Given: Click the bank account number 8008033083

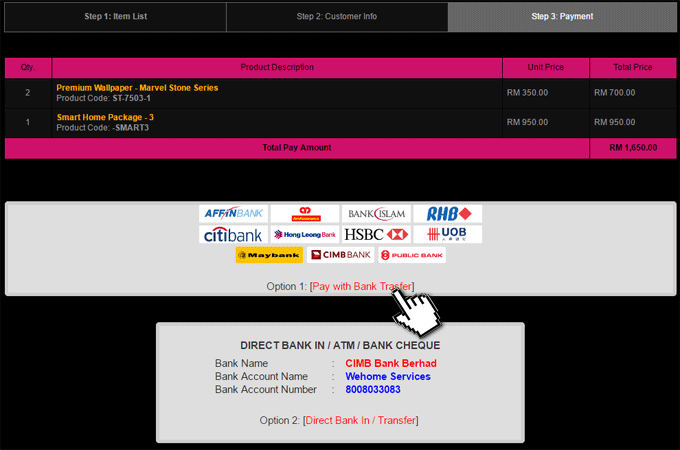Looking at the screenshot, I should click(372, 390).
